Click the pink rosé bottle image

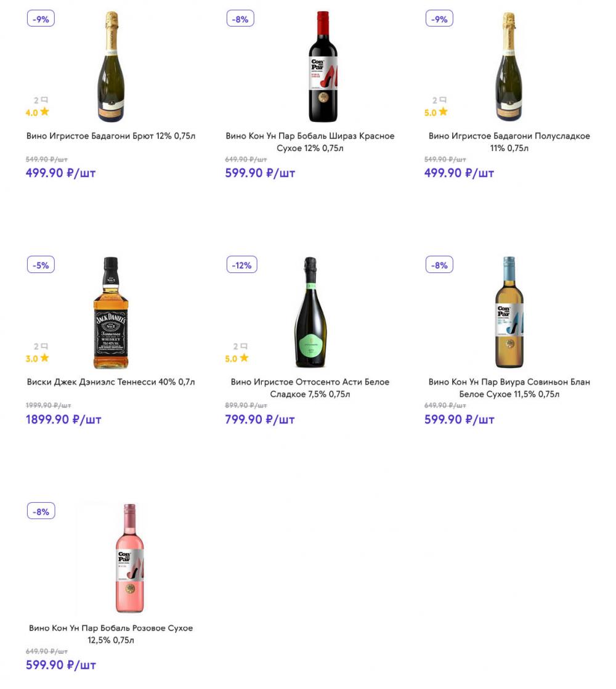click(x=129, y=558)
